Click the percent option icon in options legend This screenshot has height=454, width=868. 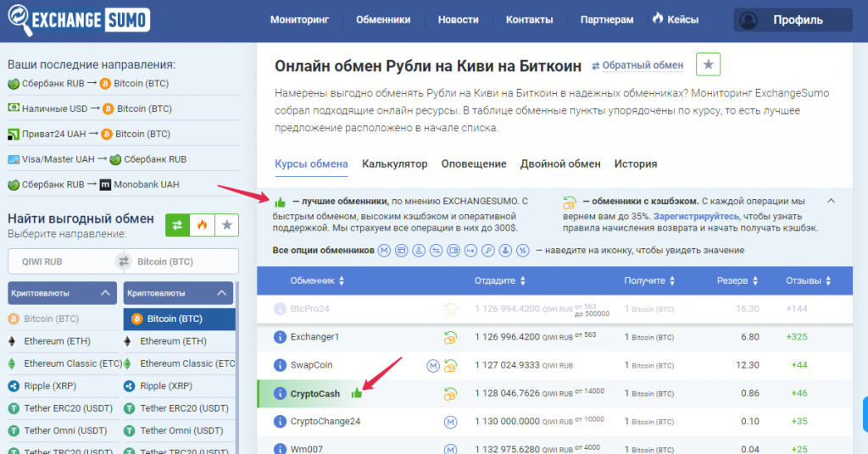coord(522,251)
